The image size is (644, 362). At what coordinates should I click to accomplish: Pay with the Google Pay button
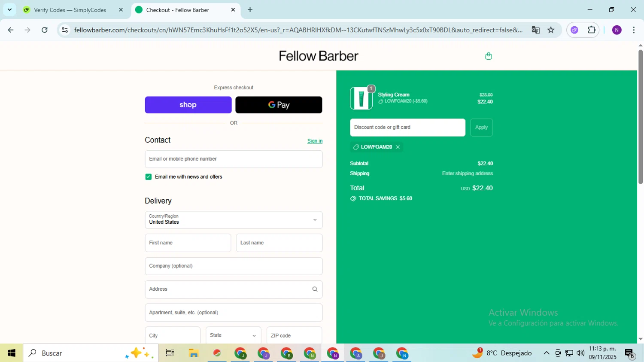[279, 105]
